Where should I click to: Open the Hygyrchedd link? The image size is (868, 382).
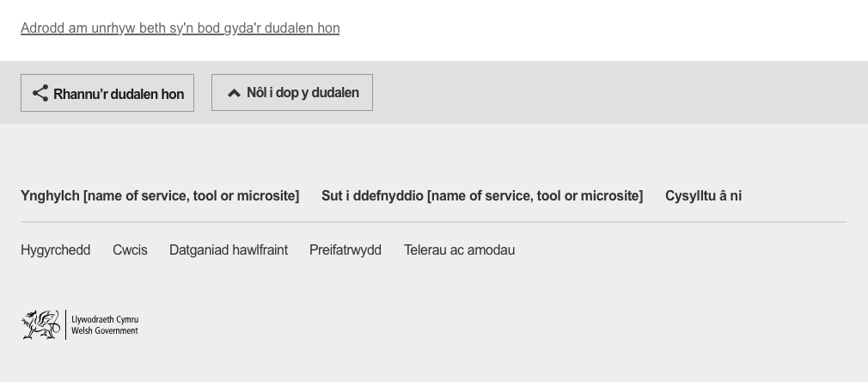pyautogui.click(x=55, y=250)
